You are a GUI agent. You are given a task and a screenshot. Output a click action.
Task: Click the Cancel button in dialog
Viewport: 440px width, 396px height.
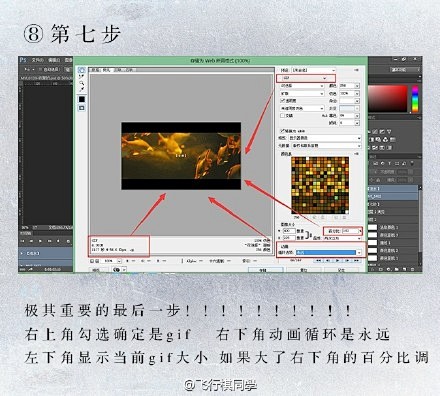[304, 270]
